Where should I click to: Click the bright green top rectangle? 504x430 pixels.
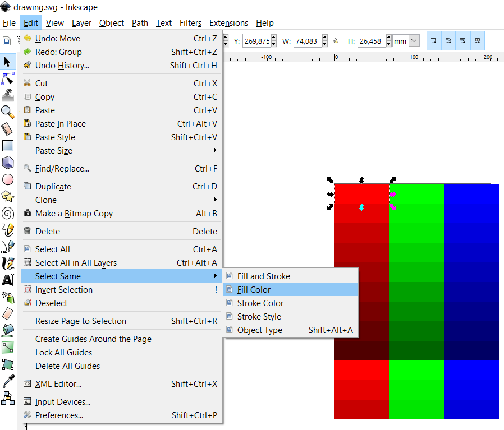pos(416,193)
